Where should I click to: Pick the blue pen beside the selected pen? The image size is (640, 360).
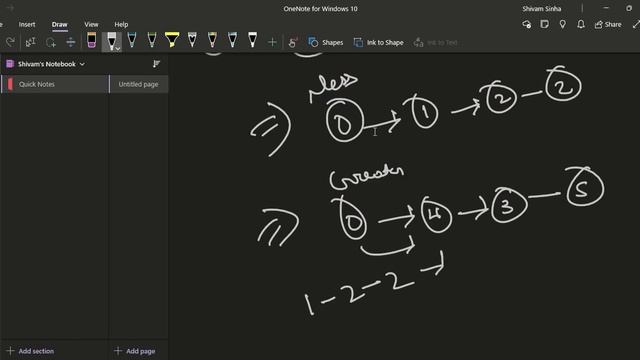tap(132, 40)
